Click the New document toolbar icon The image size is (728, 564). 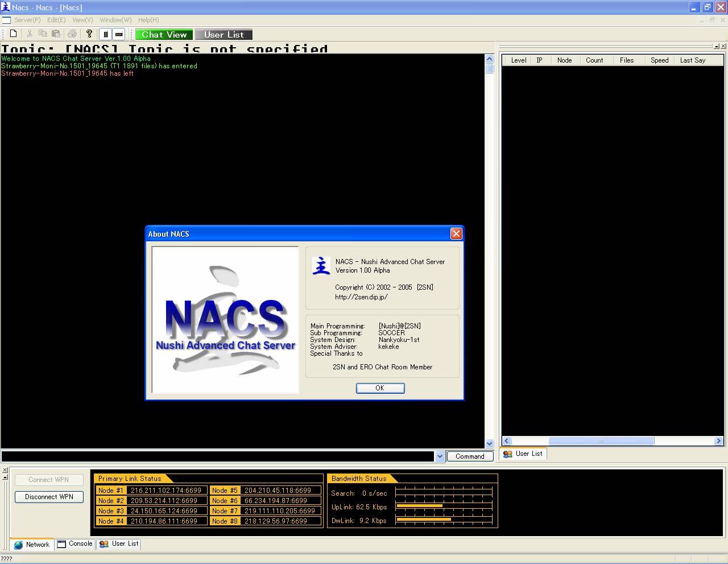14,34
